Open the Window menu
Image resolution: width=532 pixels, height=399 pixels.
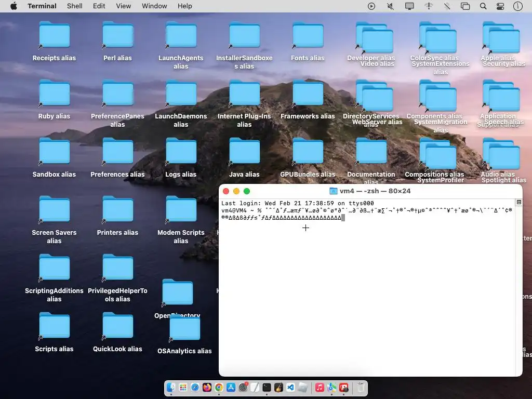pos(154,6)
